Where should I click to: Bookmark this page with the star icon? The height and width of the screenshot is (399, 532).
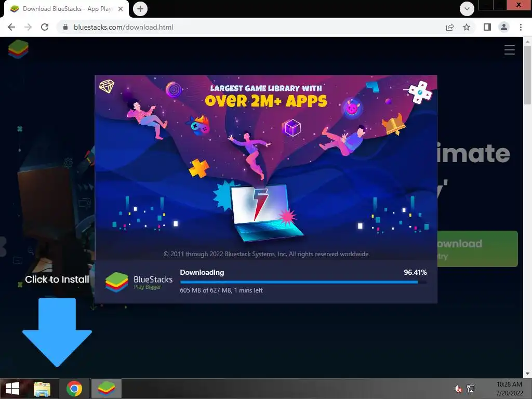pyautogui.click(x=467, y=27)
